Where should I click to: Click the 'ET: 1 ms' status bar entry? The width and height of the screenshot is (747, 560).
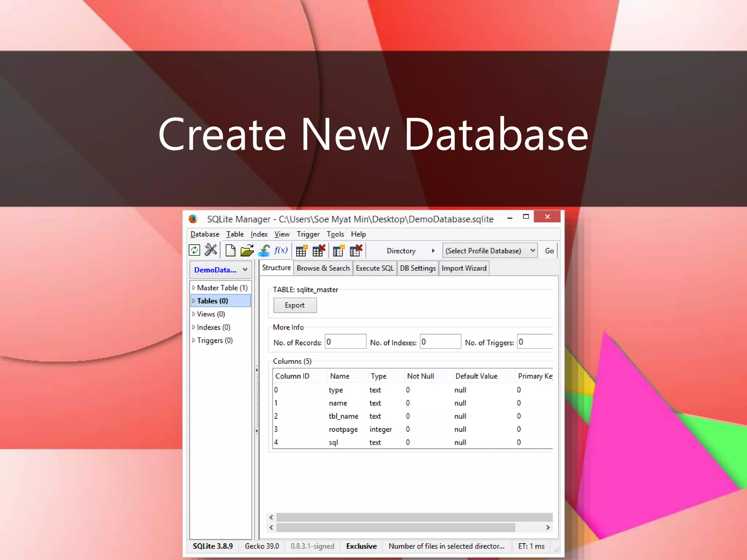(x=531, y=546)
